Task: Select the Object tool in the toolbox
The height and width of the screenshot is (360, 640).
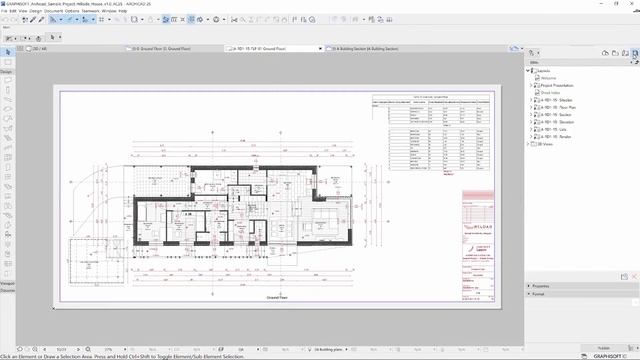Action: coord(8,235)
